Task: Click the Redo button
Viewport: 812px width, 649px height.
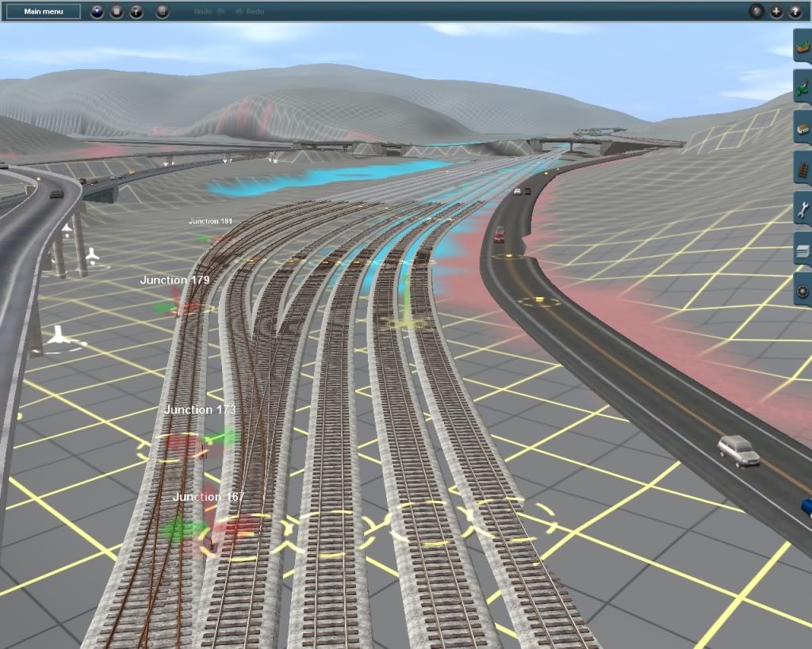Action: click(x=250, y=11)
